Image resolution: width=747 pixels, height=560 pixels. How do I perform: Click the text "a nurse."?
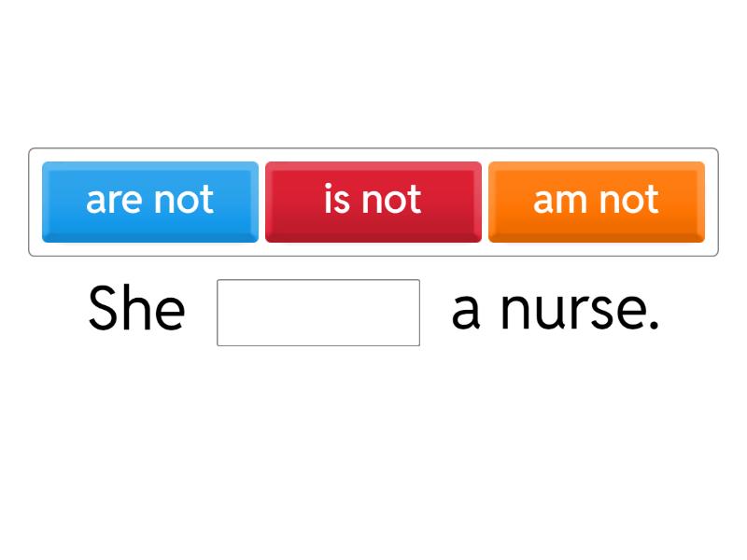556,311
